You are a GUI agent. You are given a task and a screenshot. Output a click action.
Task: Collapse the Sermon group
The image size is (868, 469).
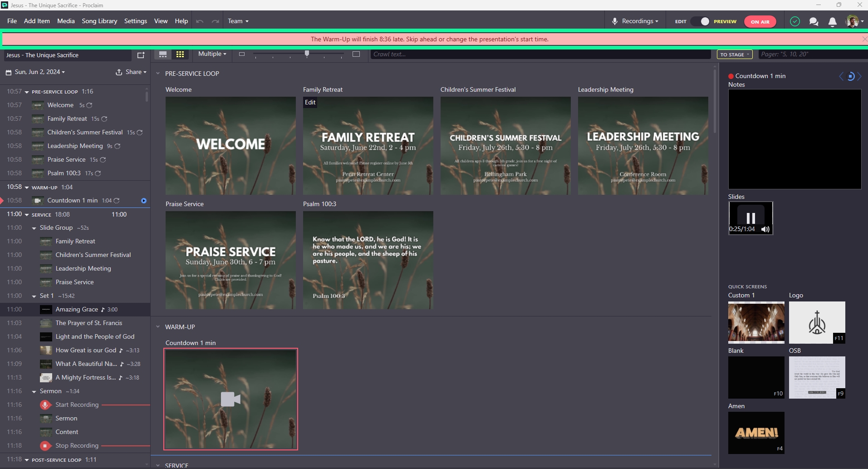pyautogui.click(x=34, y=392)
